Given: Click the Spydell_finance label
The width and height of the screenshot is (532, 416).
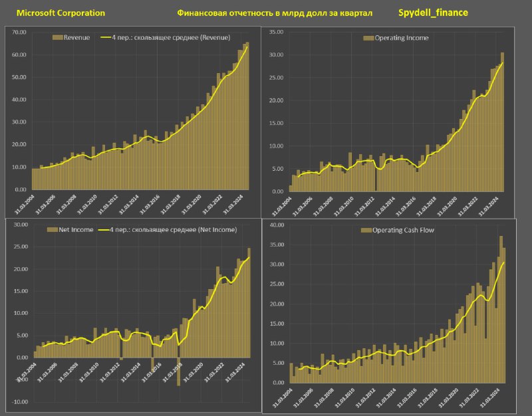Looking at the screenshot, I should 433,13.
